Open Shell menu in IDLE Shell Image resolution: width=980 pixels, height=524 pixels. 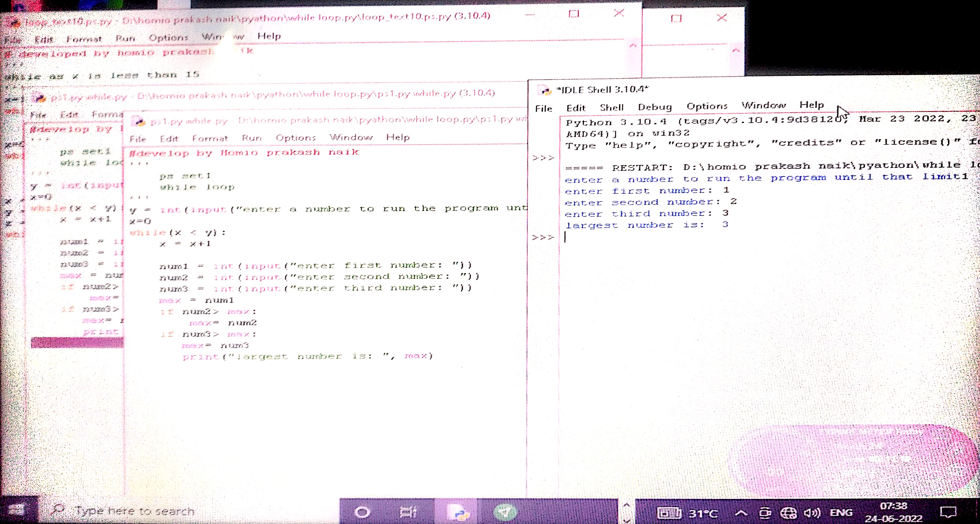click(x=611, y=108)
